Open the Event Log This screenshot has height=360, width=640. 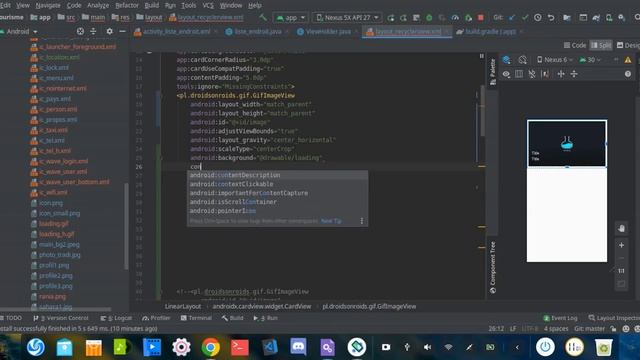pos(560,318)
